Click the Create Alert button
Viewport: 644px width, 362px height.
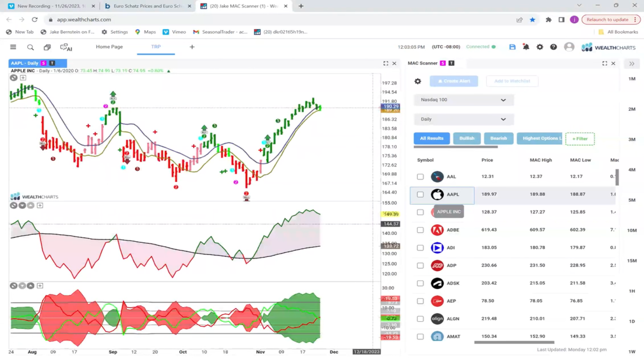point(454,81)
